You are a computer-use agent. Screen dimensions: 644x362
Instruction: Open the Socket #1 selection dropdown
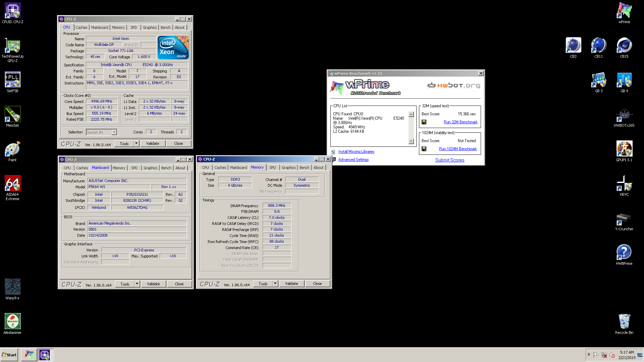pos(114,132)
